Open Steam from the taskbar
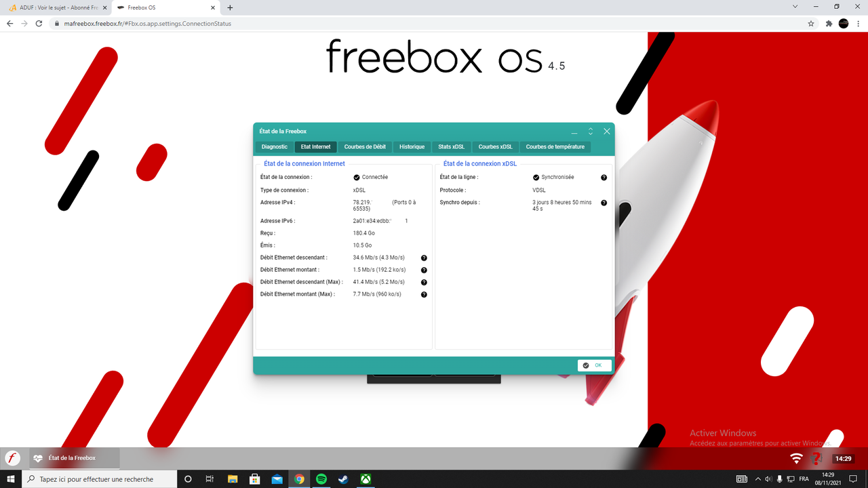Viewport: 868px width, 488px height. pos(343,479)
